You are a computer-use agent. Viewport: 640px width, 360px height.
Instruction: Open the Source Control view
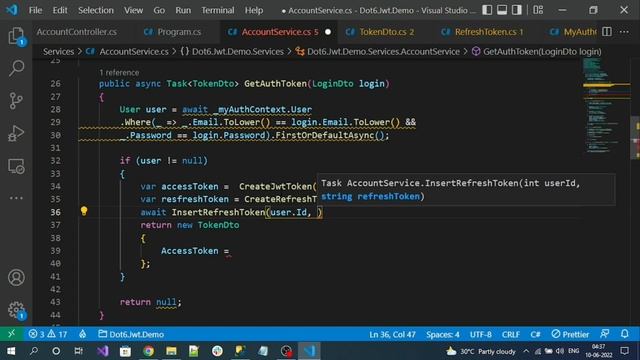point(16,100)
